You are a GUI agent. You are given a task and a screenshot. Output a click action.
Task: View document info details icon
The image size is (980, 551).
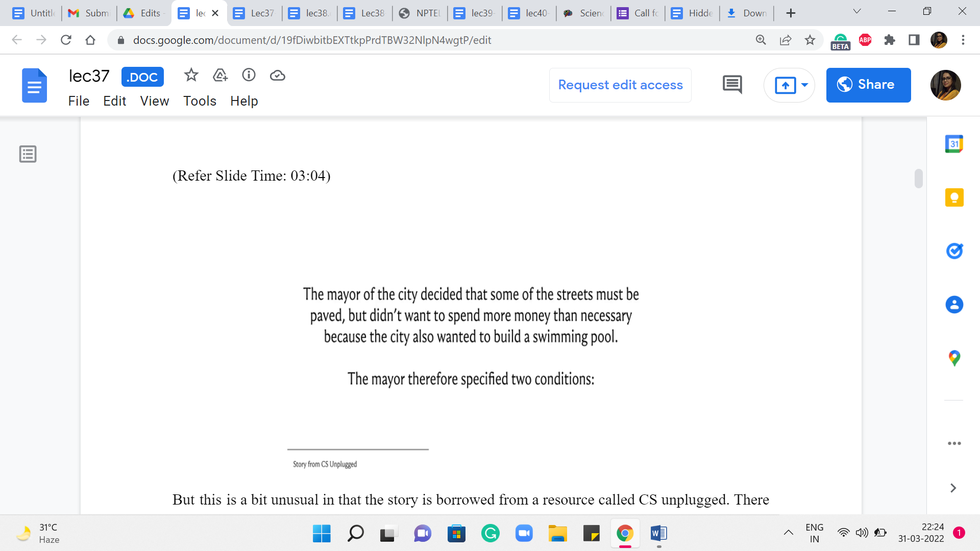tap(249, 76)
